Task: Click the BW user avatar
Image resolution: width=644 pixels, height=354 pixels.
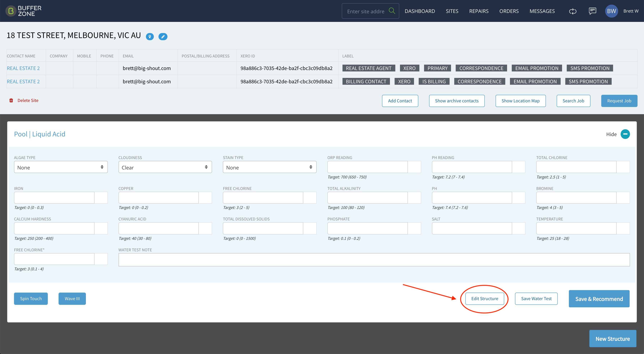Action: coord(611,11)
